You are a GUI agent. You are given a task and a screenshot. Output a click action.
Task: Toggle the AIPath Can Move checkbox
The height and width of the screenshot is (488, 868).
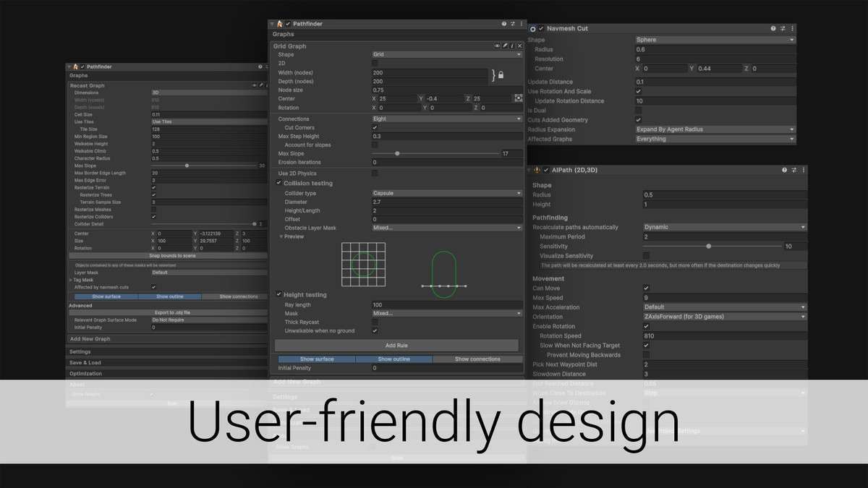coord(646,288)
